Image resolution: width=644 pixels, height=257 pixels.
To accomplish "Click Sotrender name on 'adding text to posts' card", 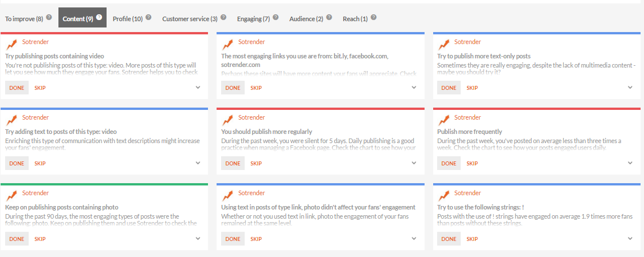I will pyautogui.click(x=36, y=117).
